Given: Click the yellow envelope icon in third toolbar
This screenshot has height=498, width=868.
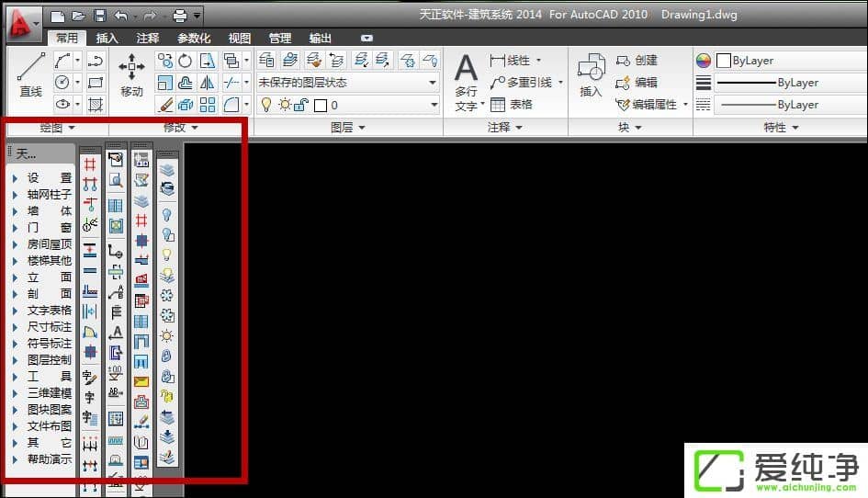Looking at the screenshot, I should tap(141, 381).
